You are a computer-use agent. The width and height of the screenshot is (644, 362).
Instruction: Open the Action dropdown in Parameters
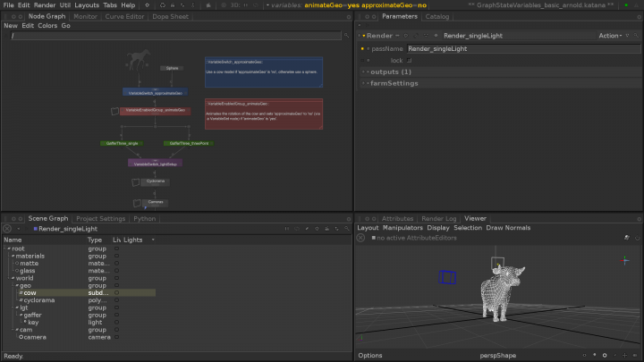pos(610,36)
